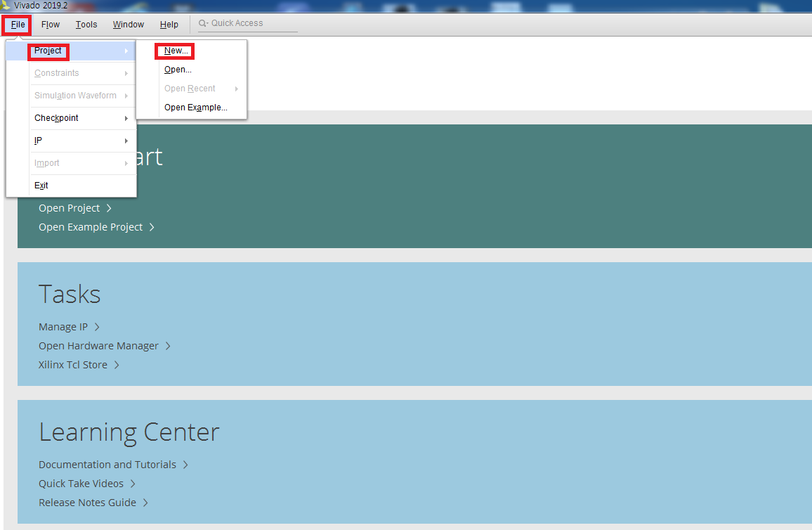812x530 pixels.
Task: Click the Tasks section heading
Action: [70, 295]
